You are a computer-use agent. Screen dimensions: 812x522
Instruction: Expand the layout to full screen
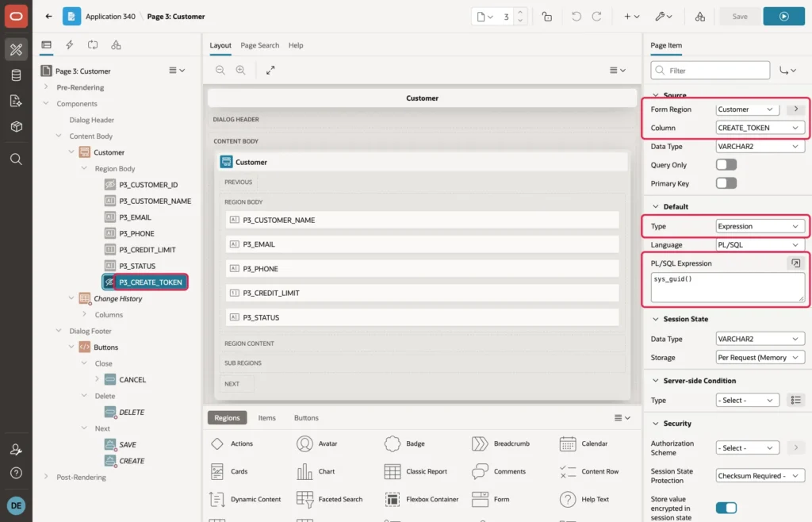pos(270,70)
